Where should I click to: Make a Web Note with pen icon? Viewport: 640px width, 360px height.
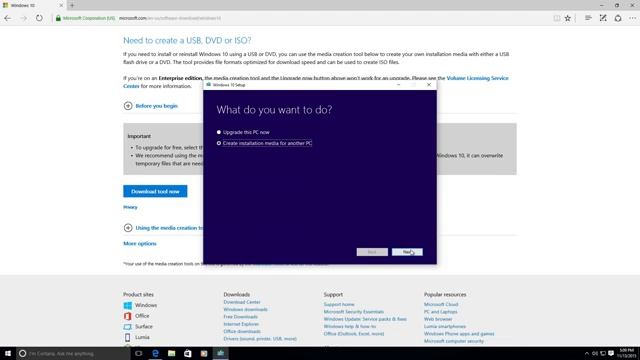603,18
